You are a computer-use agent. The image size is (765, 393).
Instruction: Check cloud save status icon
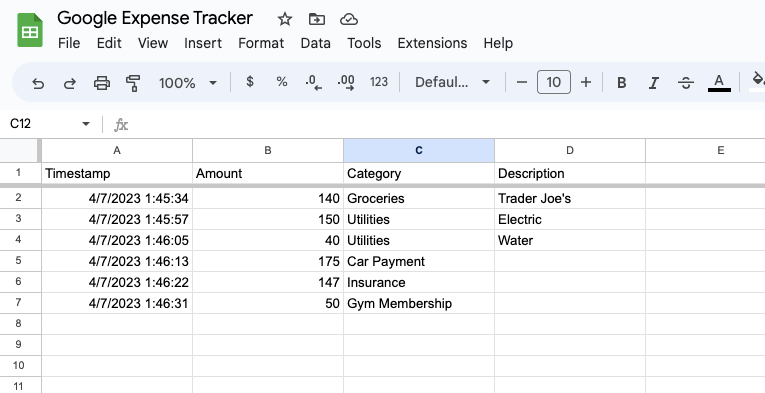point(349,20)
